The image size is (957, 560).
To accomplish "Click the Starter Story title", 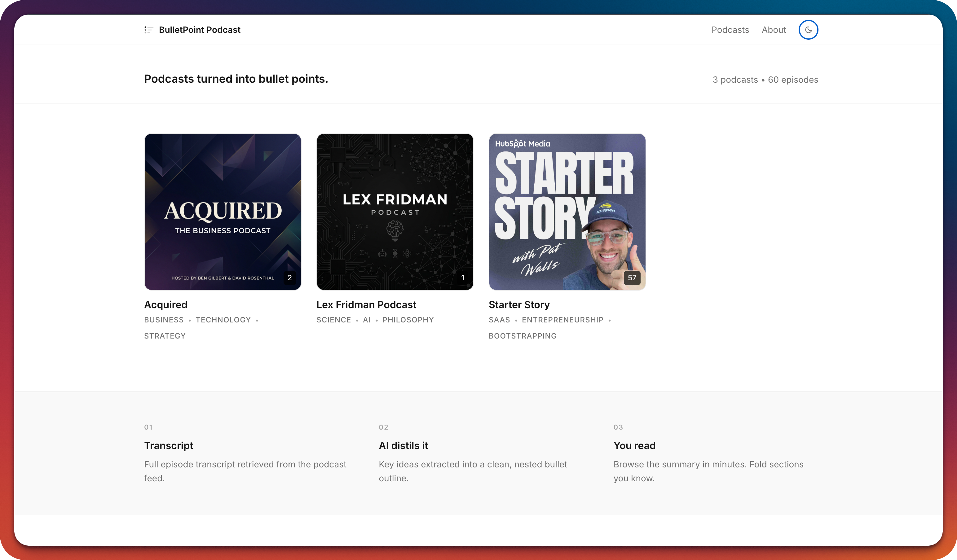I will [519, 304].
